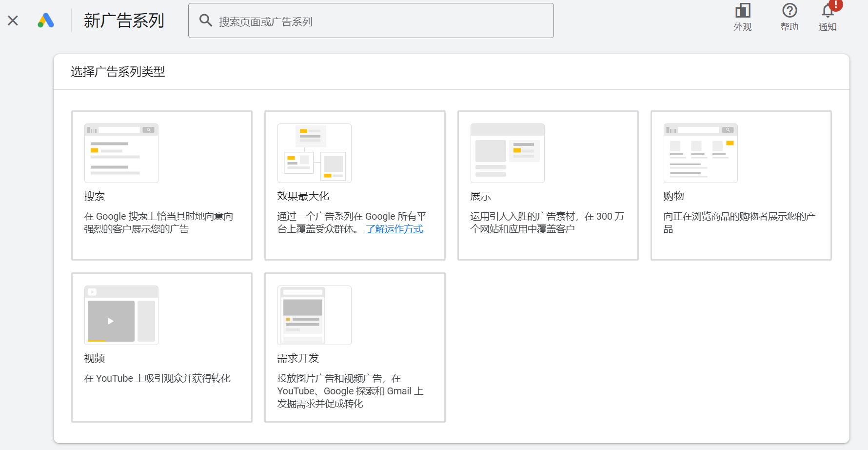Image resolution: width=868 pixels, height=450 pixels.
Task: Open the 帮助 help icon
Action: pos(789,11)
